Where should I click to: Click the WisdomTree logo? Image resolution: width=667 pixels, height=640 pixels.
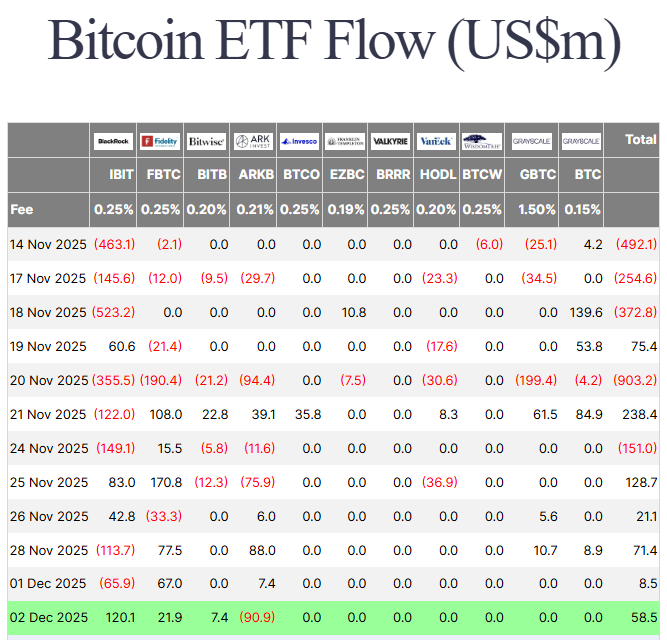pyautogui.click(x=481, y=141)
